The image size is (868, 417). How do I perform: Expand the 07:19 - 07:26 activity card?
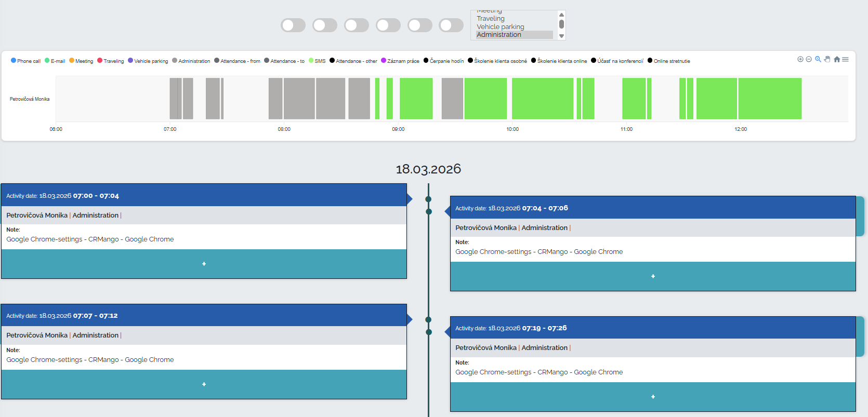[653, 397]
